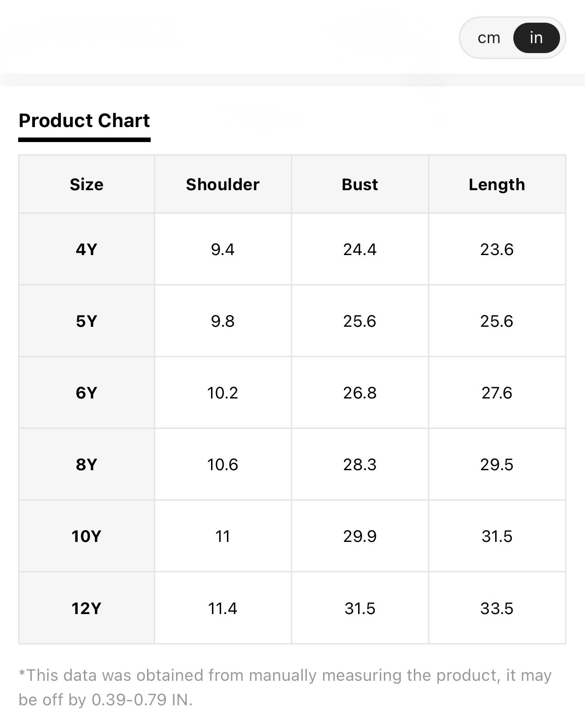Switch units to cm
Image resolution: width=585 pixels, height=728 pixels.
489,38
